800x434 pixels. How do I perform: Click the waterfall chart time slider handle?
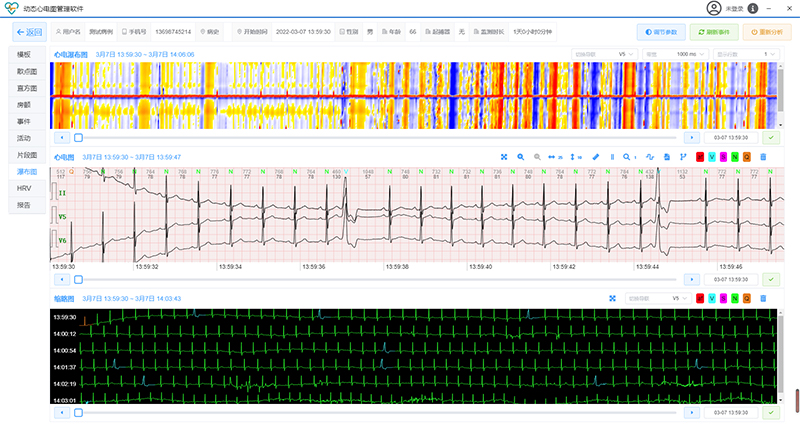[79, 138]
